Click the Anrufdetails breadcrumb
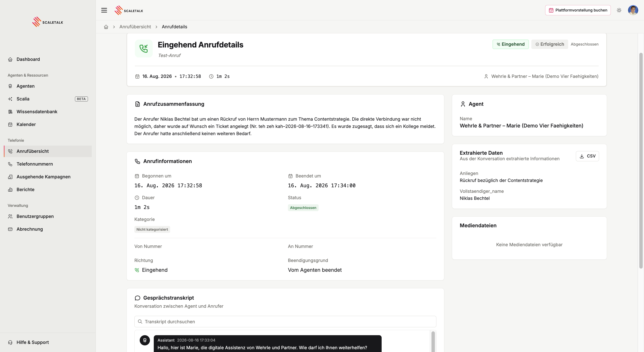 point(174,27)
